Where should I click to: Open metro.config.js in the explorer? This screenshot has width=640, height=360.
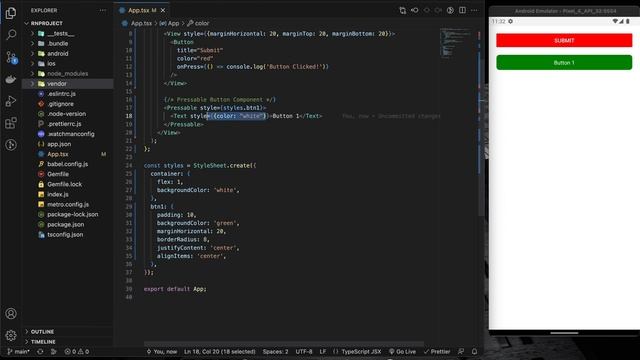[x=68, y=204]
